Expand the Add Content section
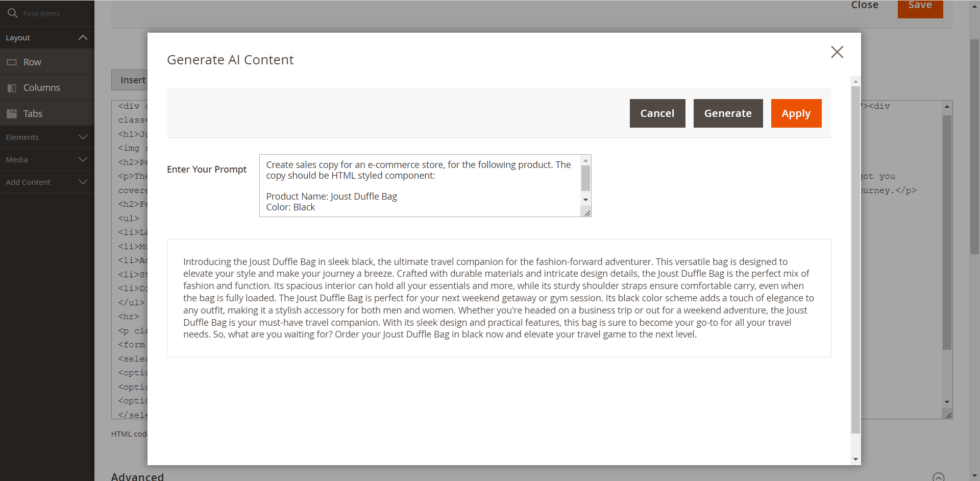Screen dimensions: 980x481 [x=83, y=182]
